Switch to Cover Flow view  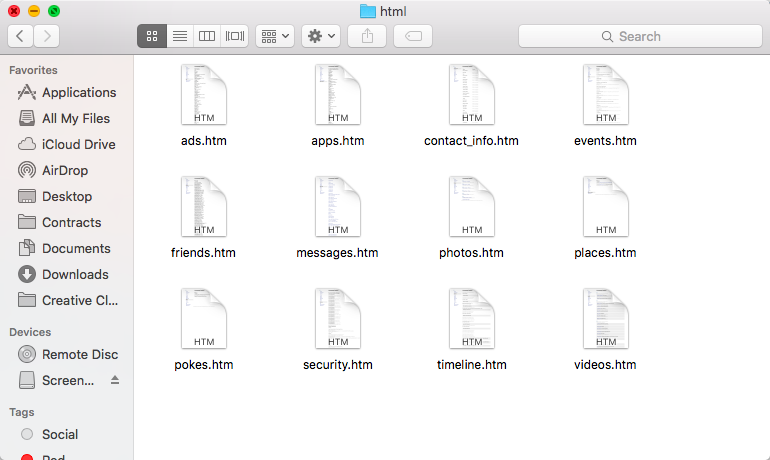pyautogui.click(x=235, y=36)
